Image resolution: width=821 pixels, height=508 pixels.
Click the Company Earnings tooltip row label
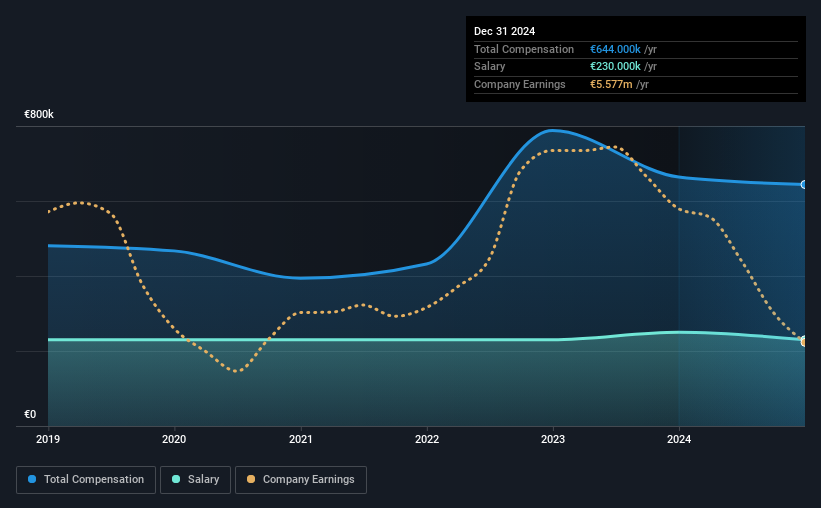519,84
